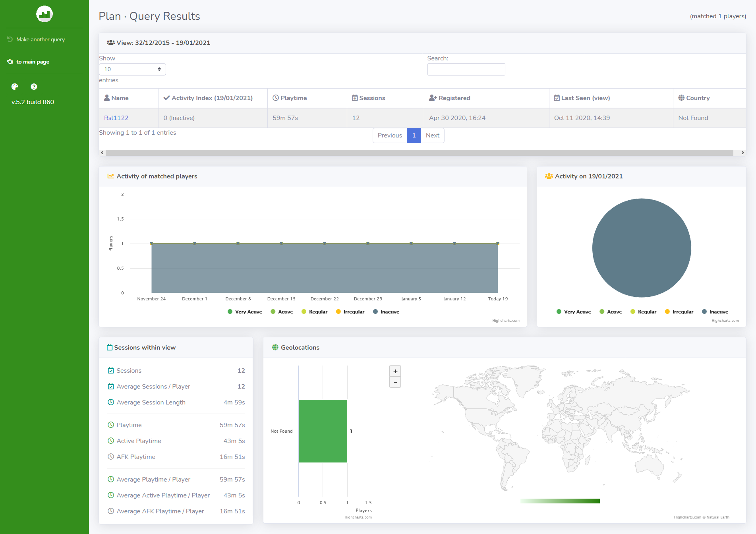Viewport: 756px width, 534px height.
Task: Open Highcharts.com credit under area chart
Action: pos(506,321)
